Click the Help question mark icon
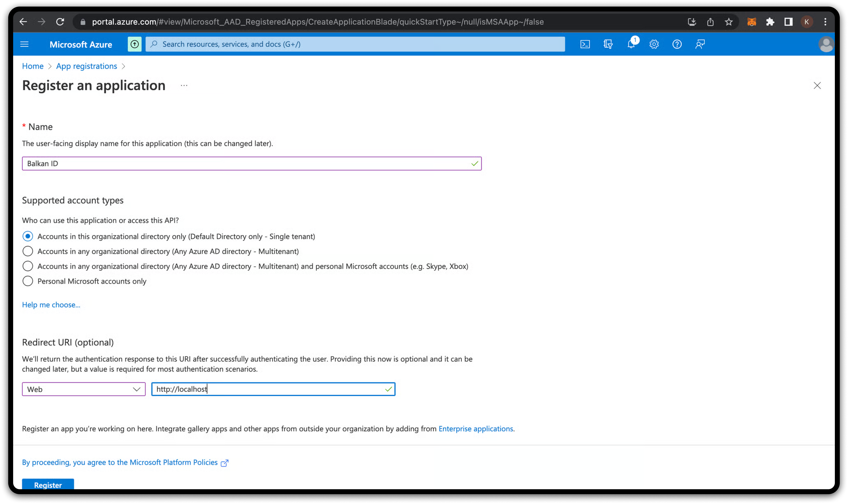 click(x=677, y=44)
